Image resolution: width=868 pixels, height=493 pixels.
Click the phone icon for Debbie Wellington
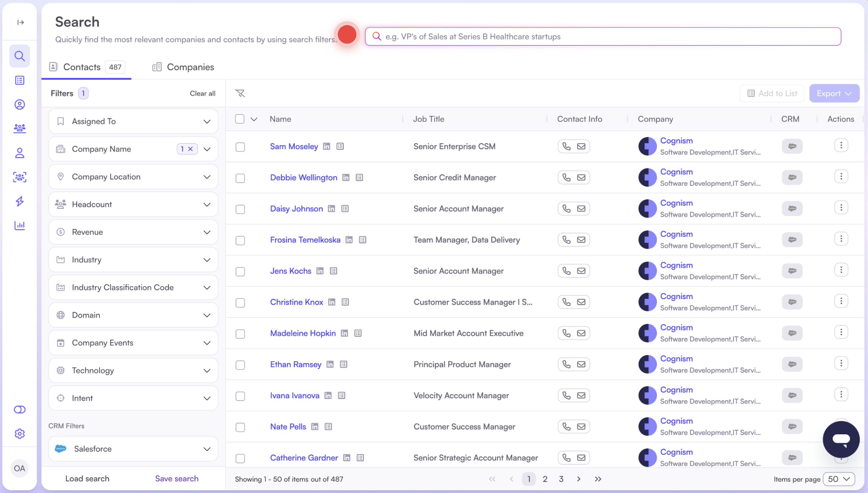click(x=566, y=177)
